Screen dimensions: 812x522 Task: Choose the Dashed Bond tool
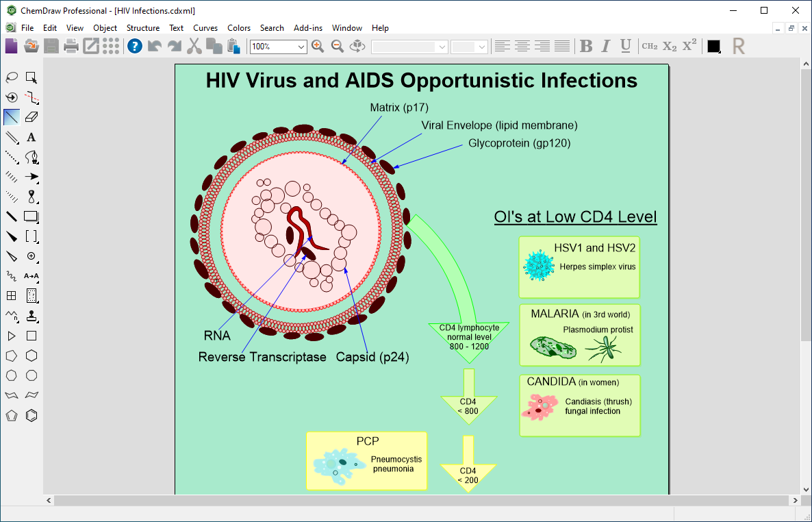12,157
